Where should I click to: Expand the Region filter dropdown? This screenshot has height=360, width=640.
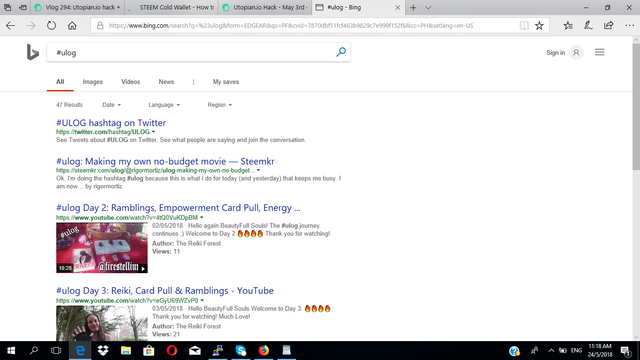(220, 105)
